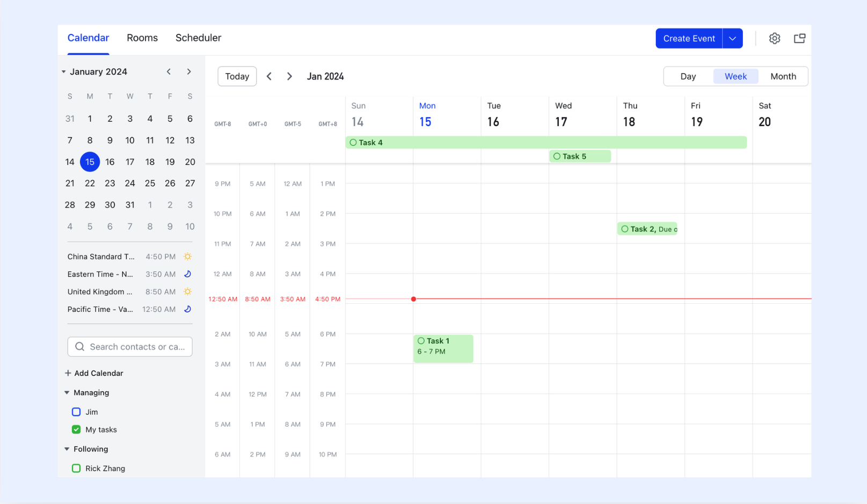
Task: Select January 22 in mini calendar
Action: click(90, 184)
